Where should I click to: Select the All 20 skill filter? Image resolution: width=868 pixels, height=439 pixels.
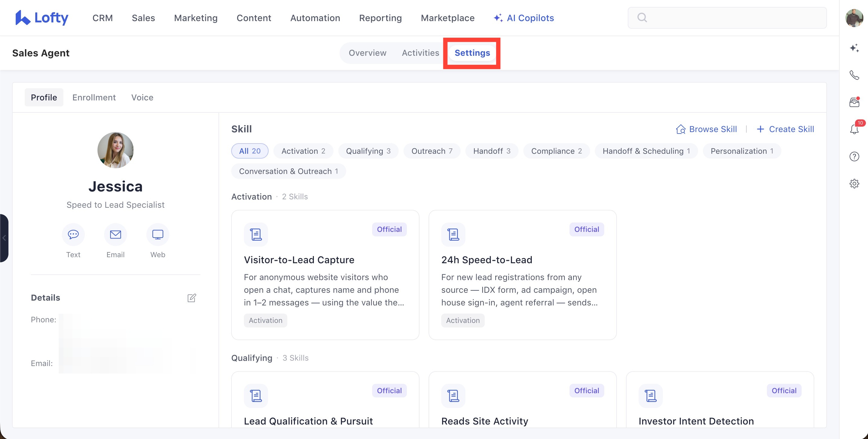point(250,151)
